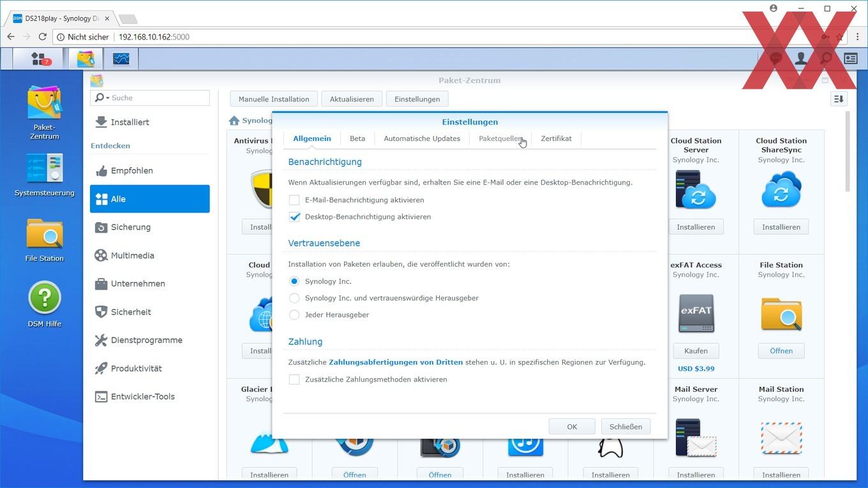Open Systemsteuerung desktop icon
The width and height of the screenshot is (868, 488).
tap(44, 175)
